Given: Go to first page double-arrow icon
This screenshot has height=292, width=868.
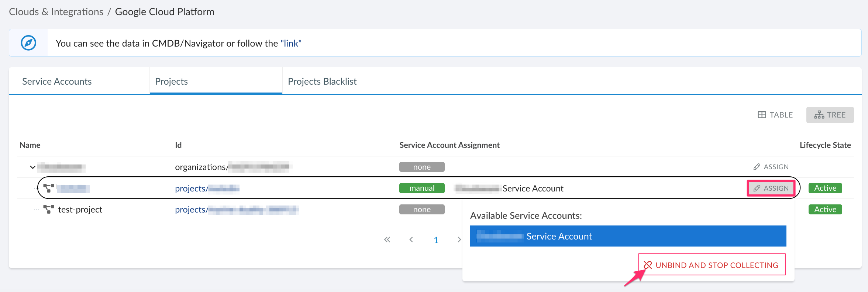Looking at the screenshot, I should [x=387, y=240].
